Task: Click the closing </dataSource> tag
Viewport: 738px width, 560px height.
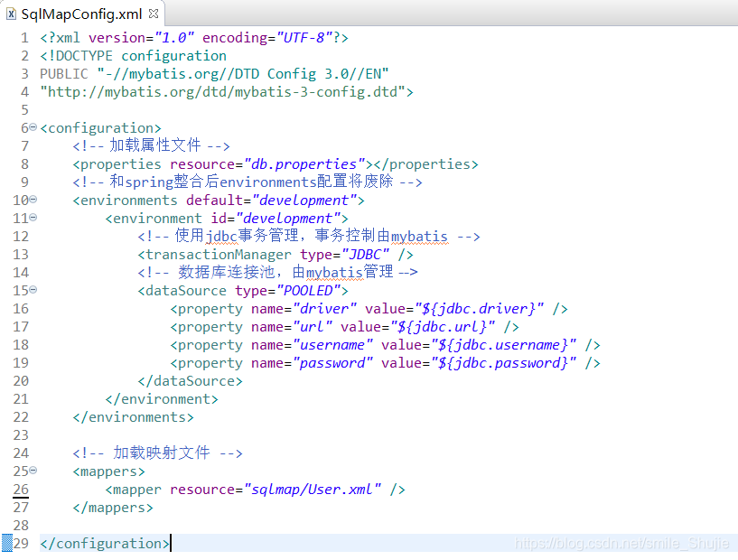Action: coord(191,381)
